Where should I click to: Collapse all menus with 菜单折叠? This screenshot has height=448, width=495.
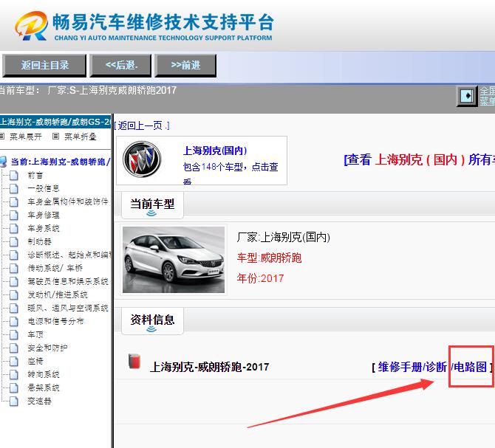tap(81, 137)
